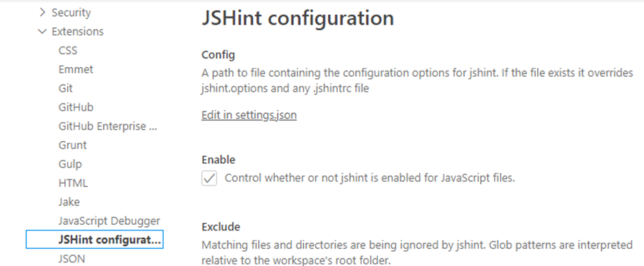Collapse the Extensions section chevron
This screenshot has width=644, height=266.
point(42,32)
